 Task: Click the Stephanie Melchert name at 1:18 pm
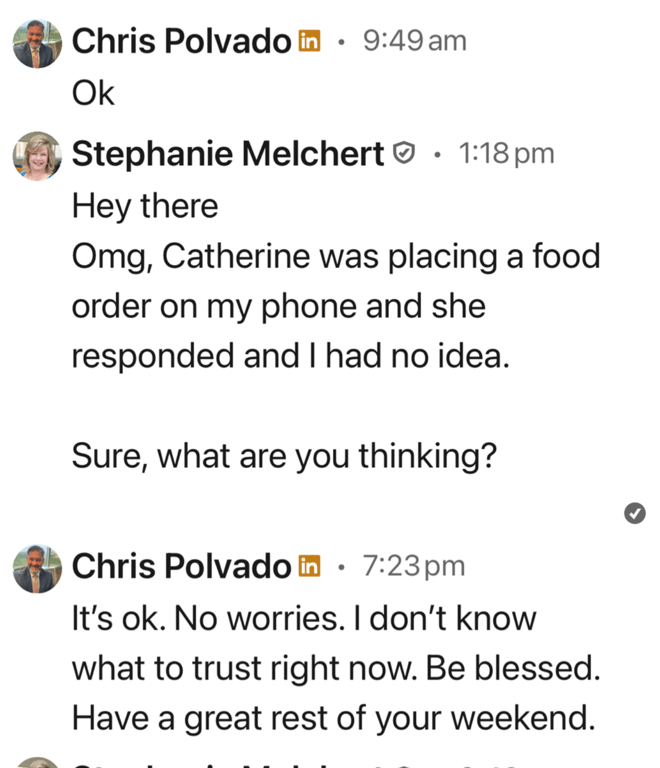[228, 153]
